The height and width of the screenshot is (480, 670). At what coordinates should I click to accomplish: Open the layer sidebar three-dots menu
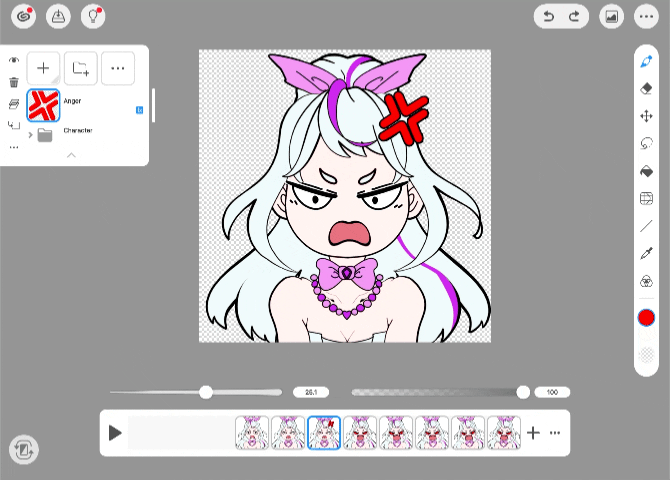click(14, 147)
